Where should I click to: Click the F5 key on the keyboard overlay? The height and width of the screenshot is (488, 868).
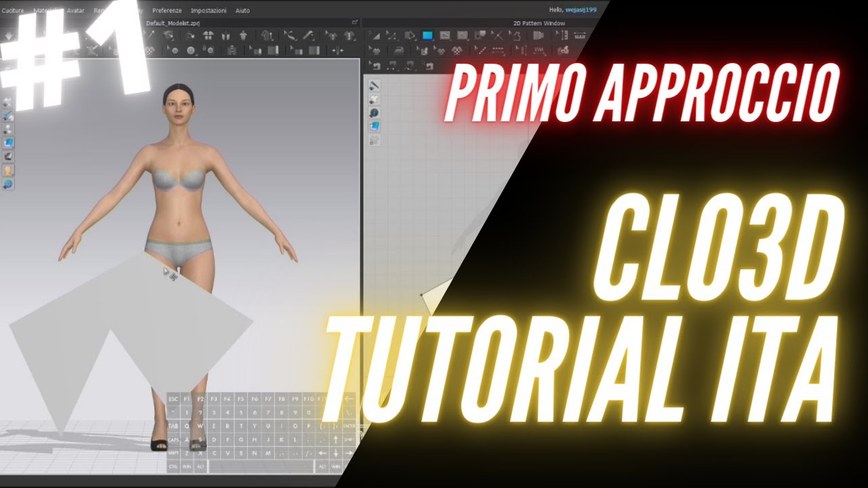click(x=241, y=399)
